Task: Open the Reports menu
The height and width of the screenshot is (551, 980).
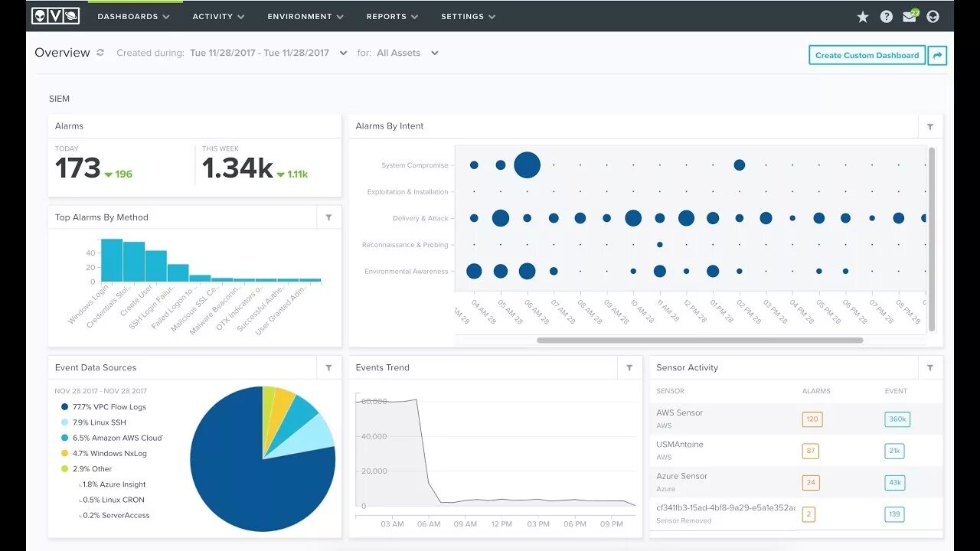Action: [x=392, y=16]
